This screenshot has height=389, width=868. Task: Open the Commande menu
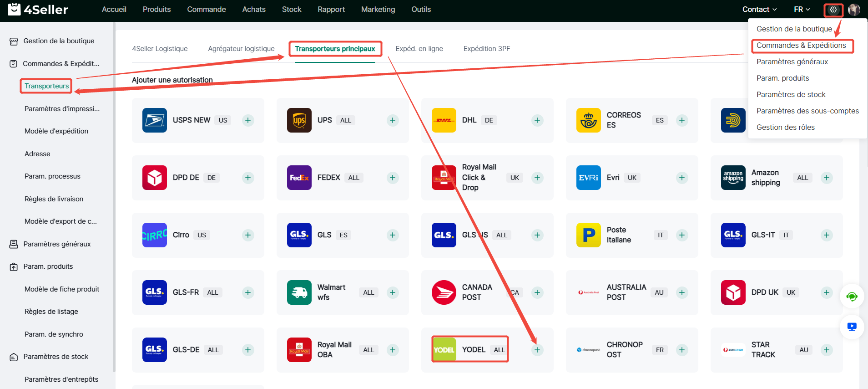tap(207, 9)
